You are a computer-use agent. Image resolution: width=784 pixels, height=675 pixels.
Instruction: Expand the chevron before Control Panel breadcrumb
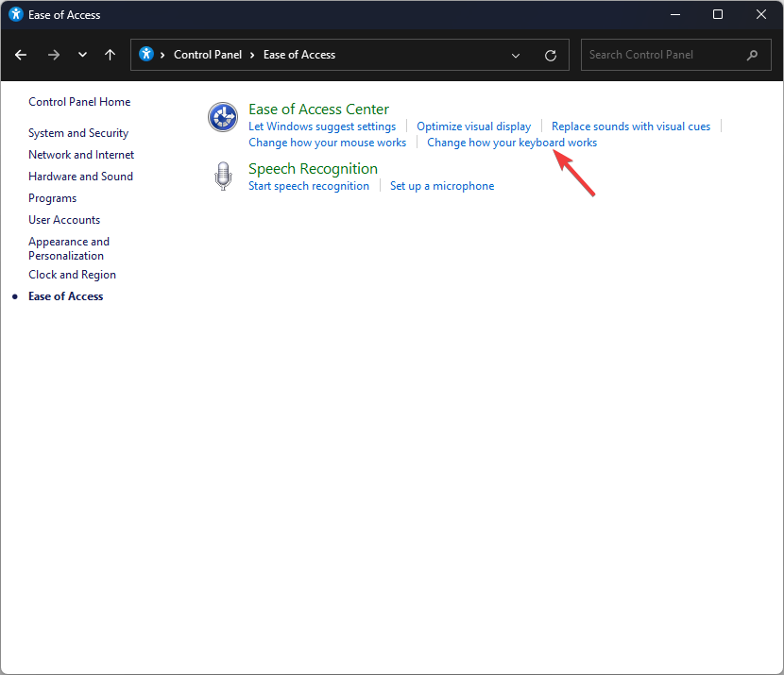pos(162,55)
